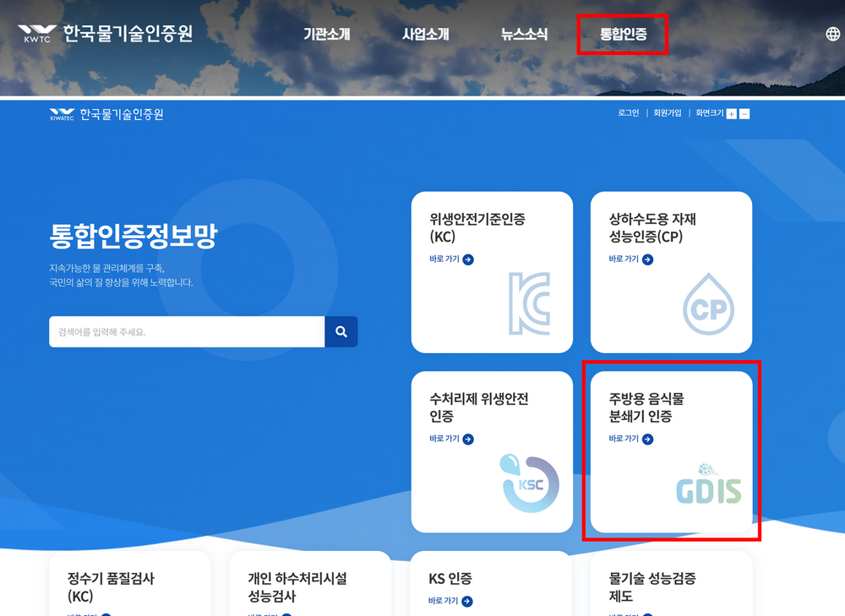
Task: Select the 통합인증 menu item
Action: (x=623, y=35)
